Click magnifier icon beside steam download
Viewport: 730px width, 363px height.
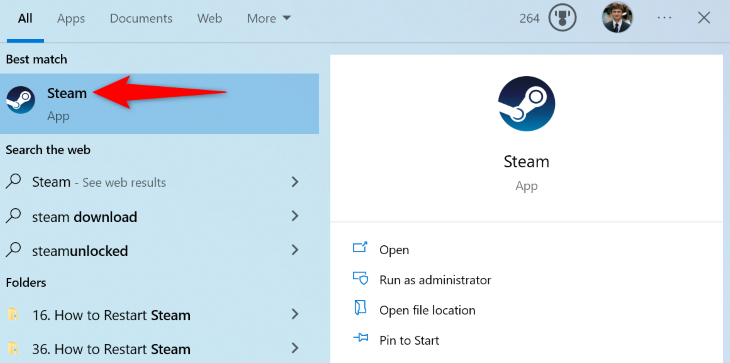[x=14, y=215]
